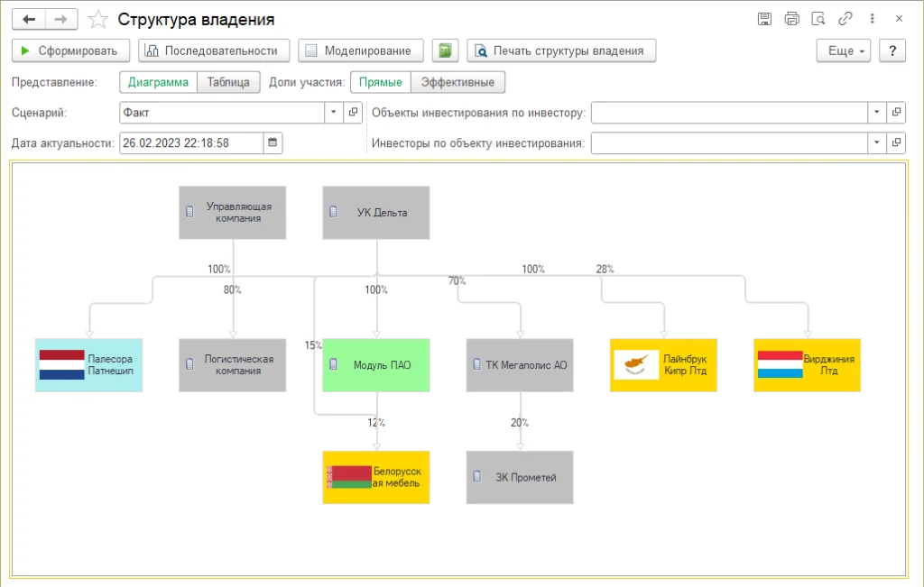Image resolution: width=924 pixels, height=587 pixels.
Task: Click the Сценарий field showing Факт
Action: pos(222,113)
